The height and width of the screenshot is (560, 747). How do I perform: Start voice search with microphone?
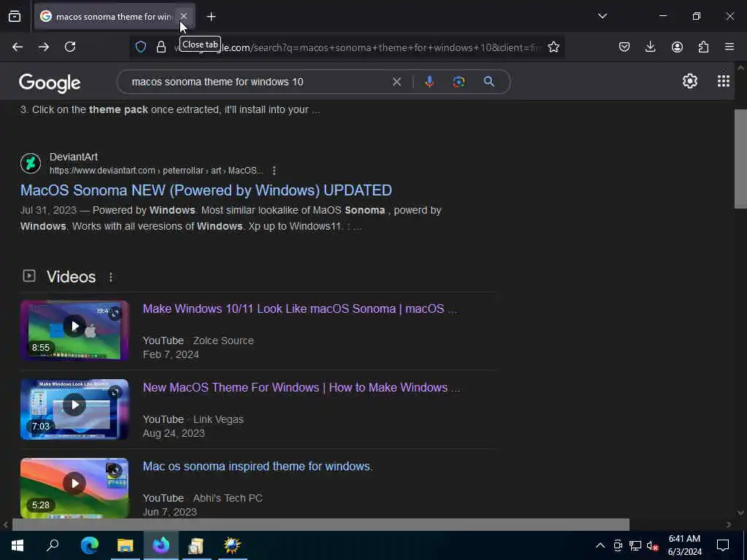(429, 82)
